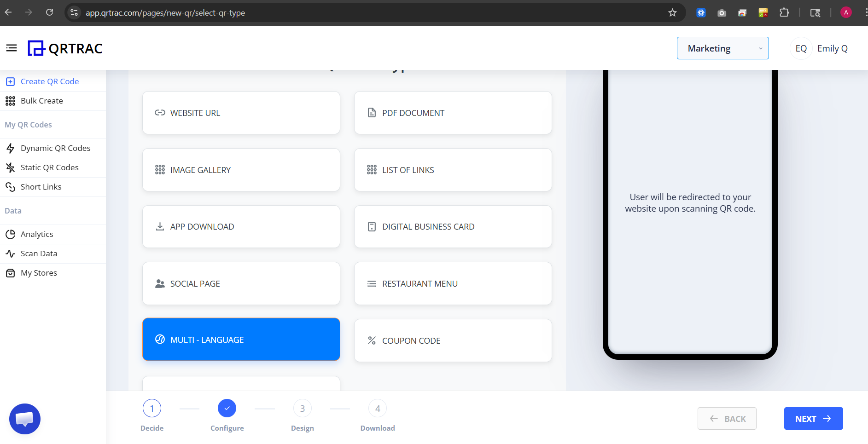Open the chat support bubble
868x444 pixels.
coord(24,419)
